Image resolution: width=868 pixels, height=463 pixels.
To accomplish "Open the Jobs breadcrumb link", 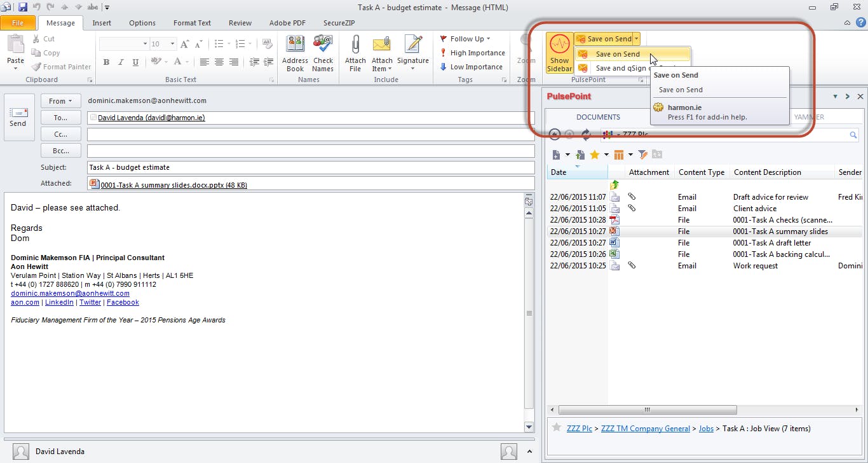I will tap(706, 429).
